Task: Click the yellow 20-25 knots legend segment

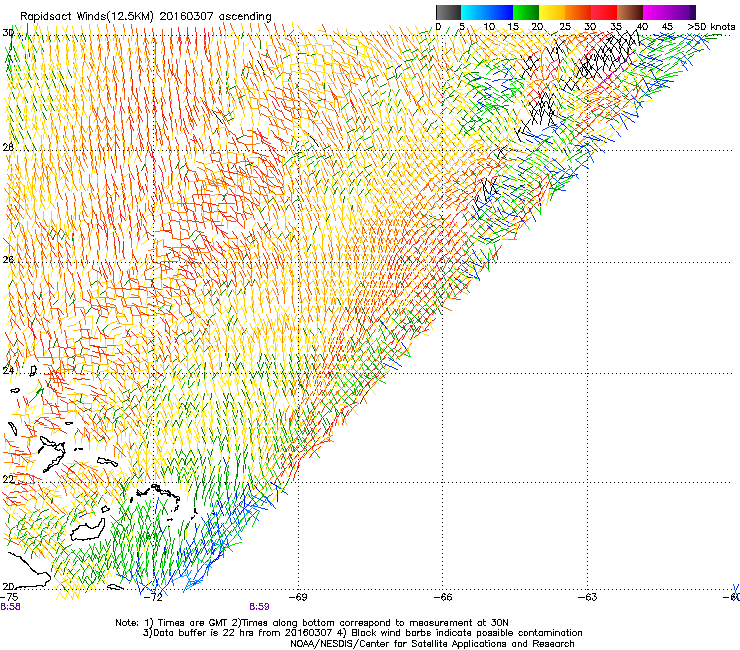Action: coord(552,12)
